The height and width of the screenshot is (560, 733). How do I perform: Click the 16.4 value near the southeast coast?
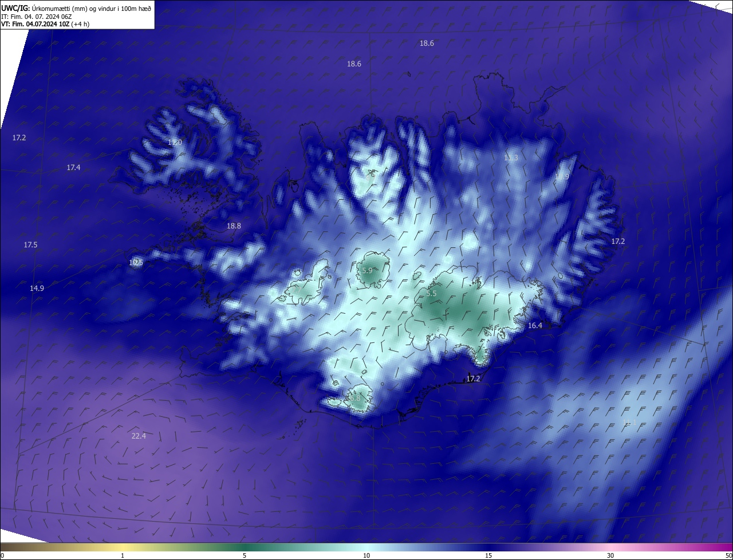pyautogui.click(x=535, y=326)
